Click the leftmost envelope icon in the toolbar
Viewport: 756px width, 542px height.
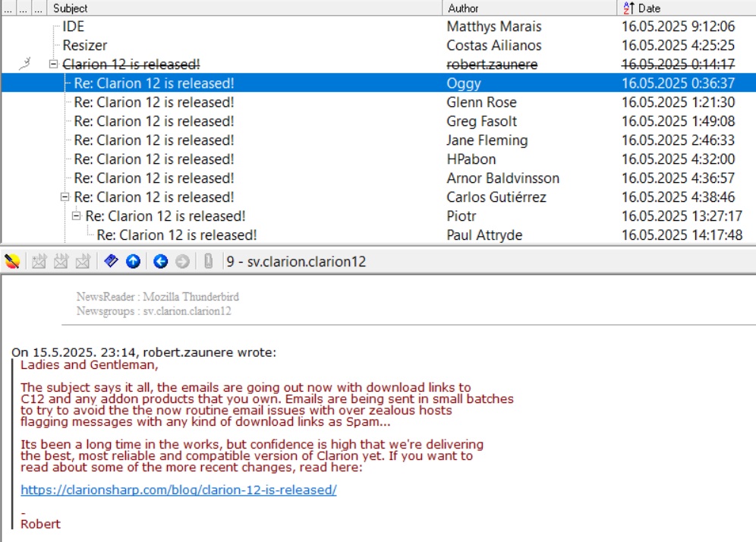[39, 261]
